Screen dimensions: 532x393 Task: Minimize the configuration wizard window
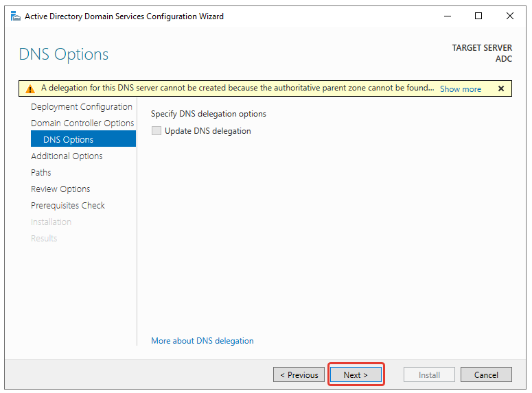coord(446,16)
